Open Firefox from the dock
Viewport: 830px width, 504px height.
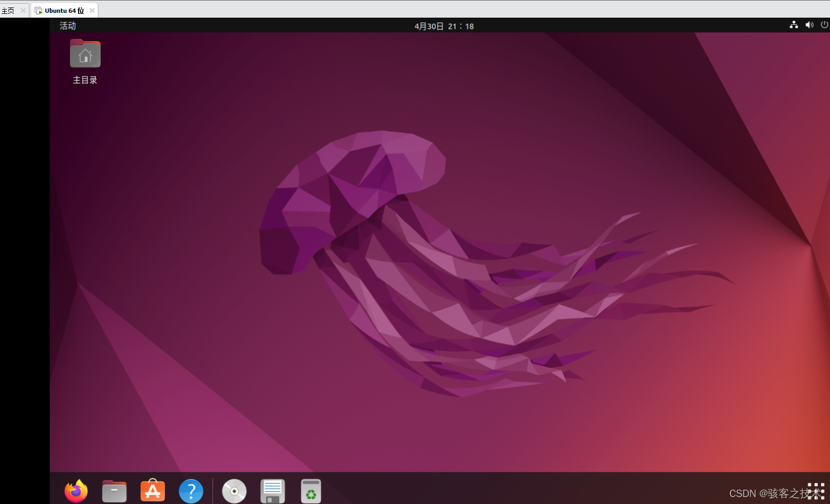(76, 491)
